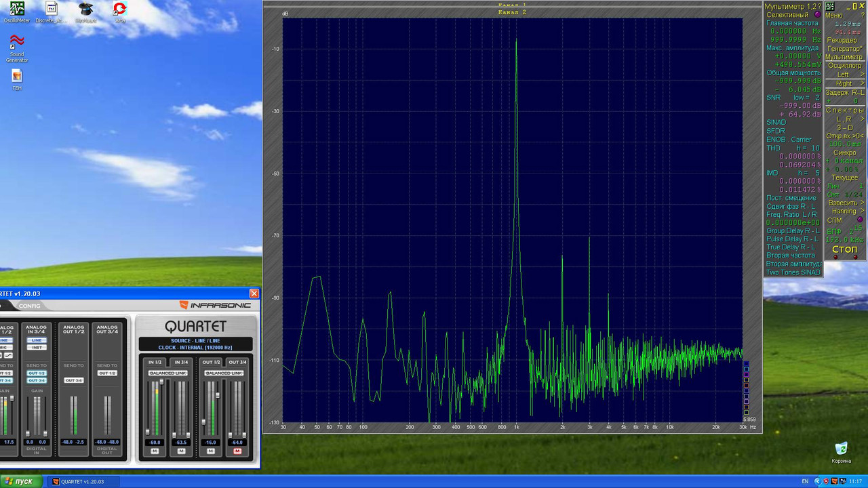Mute the OUT 1/2 channel
The height and width of the screenshot is (488, 868).
pos(211,451)
